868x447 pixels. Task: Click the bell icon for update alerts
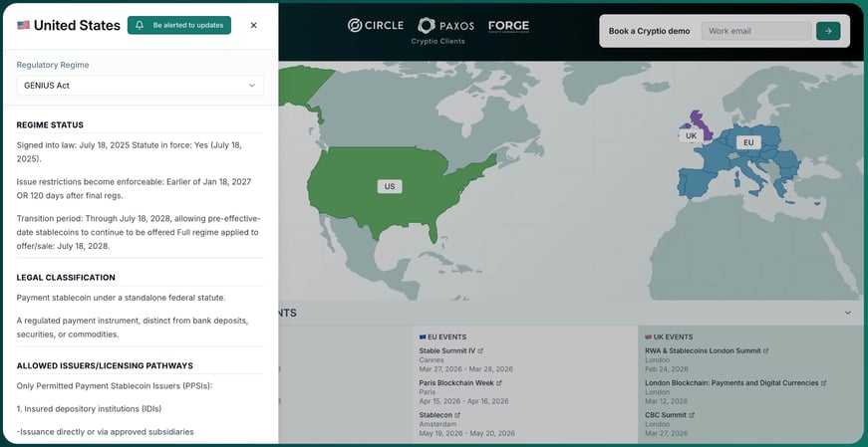(140, 25)
